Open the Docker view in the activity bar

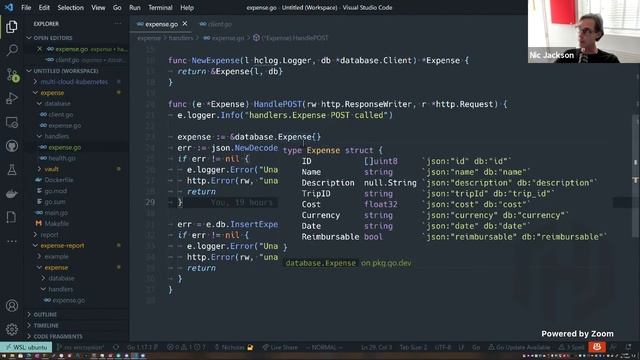(x=12, y=193)
